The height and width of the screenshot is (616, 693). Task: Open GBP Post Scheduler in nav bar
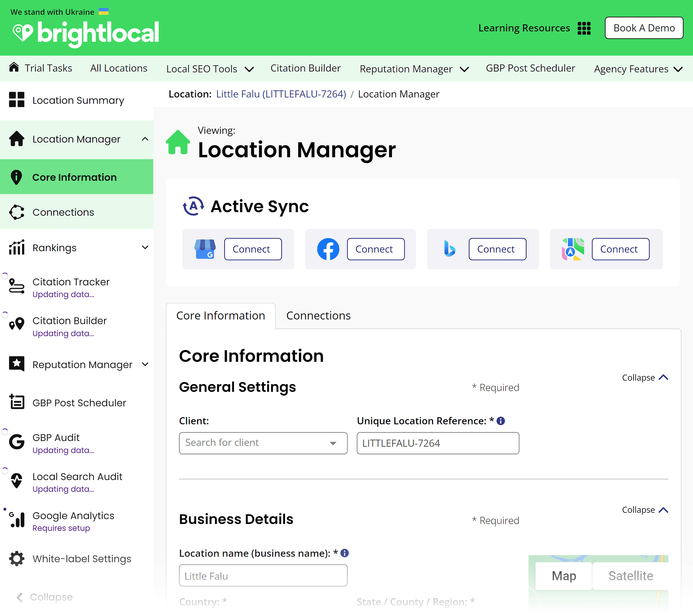[x=530, y=68]
